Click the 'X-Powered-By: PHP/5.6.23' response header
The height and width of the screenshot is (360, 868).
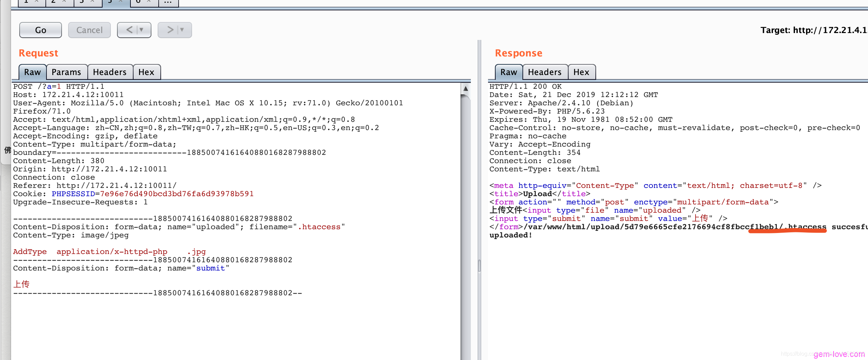547,111
